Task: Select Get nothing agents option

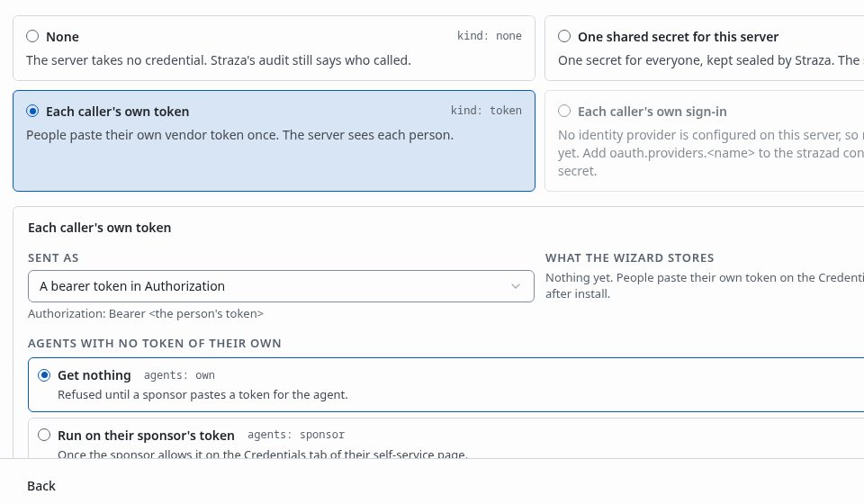Action: tap(44, 375)
